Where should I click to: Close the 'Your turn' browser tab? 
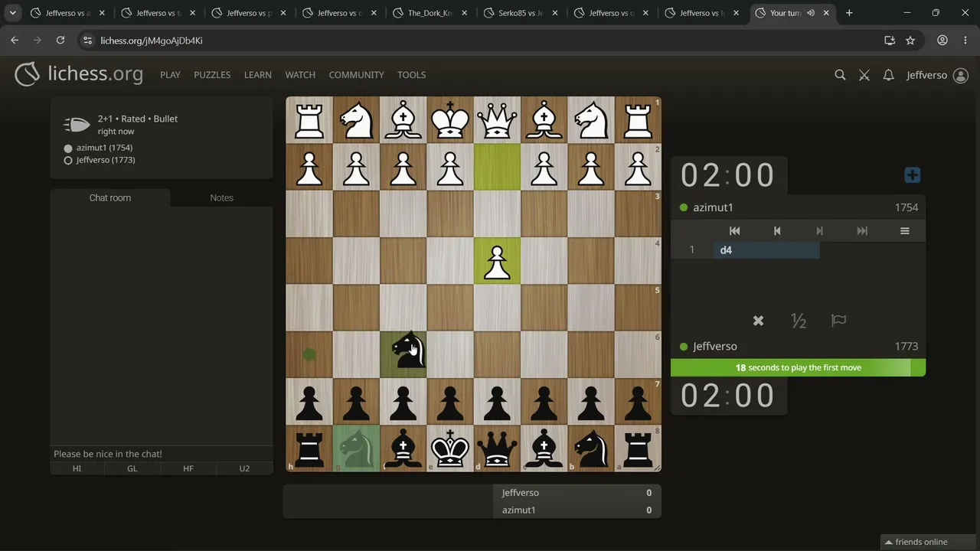point(826,13)
